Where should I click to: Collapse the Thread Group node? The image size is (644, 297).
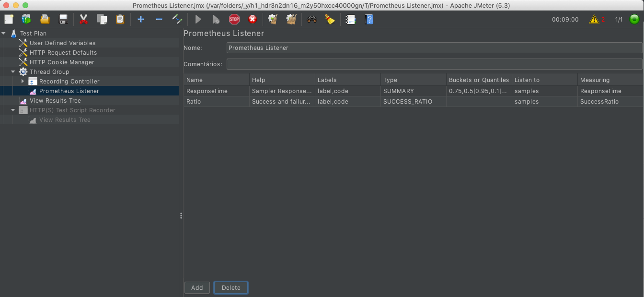tap(13, 72)
